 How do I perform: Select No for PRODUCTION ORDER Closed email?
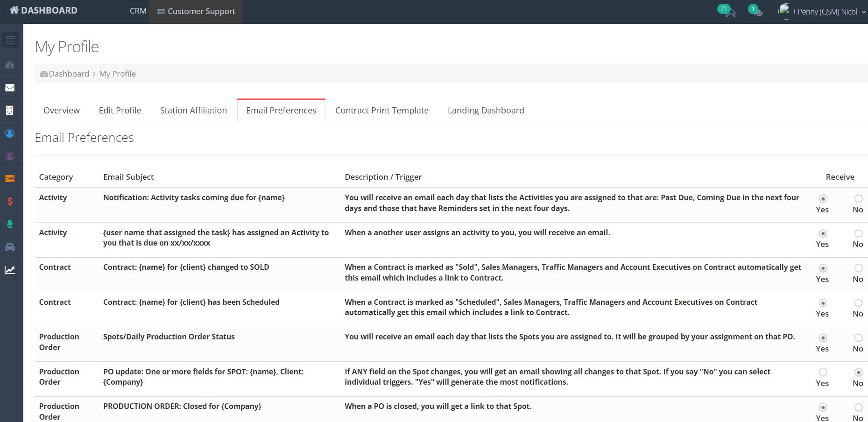(859, 408)
